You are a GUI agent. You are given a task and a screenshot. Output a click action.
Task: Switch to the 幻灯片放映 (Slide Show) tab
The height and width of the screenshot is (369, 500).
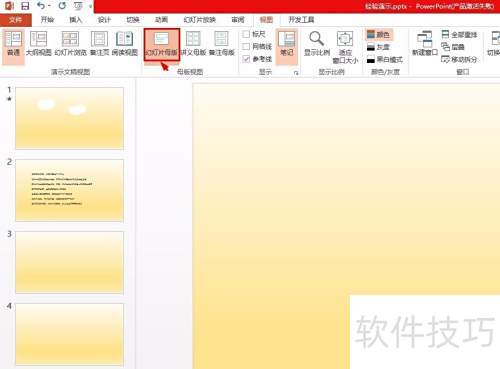coord(200,20)
